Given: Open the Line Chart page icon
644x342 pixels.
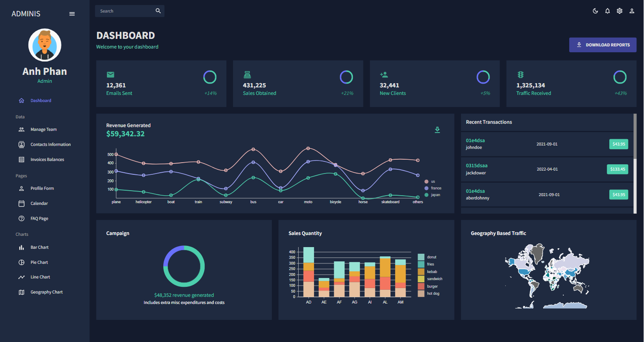Looking at the screenshot, I should pos(21,277).
